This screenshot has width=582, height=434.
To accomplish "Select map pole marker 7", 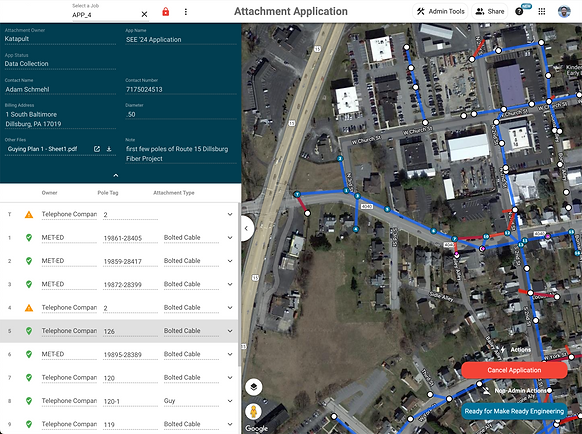I will (x=454, y=239).
